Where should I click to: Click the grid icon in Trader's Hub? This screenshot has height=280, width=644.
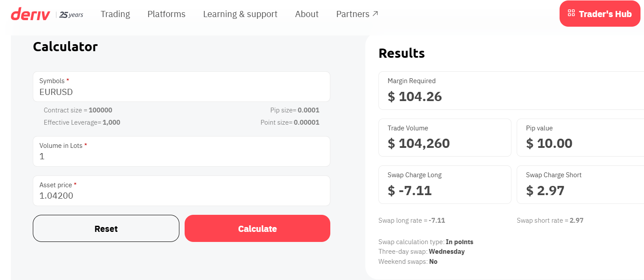coord(570,14)
